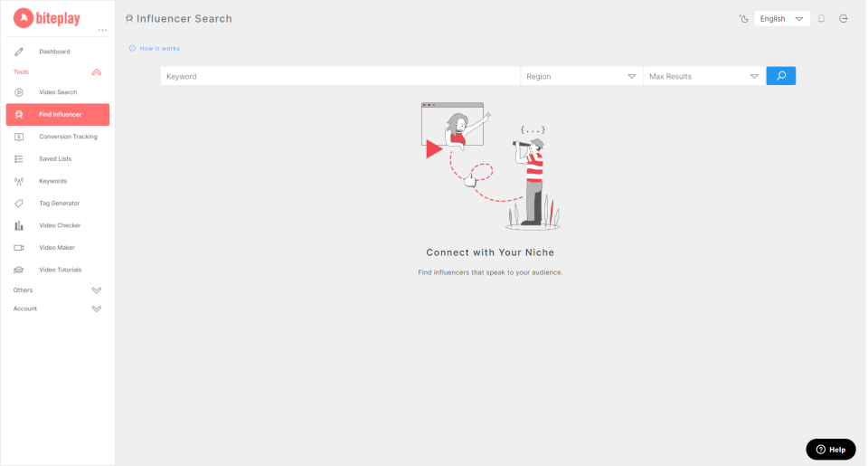This screenshot has height=466, width=868.
Task: Open the Keywords tool
Action: (58, 181)
